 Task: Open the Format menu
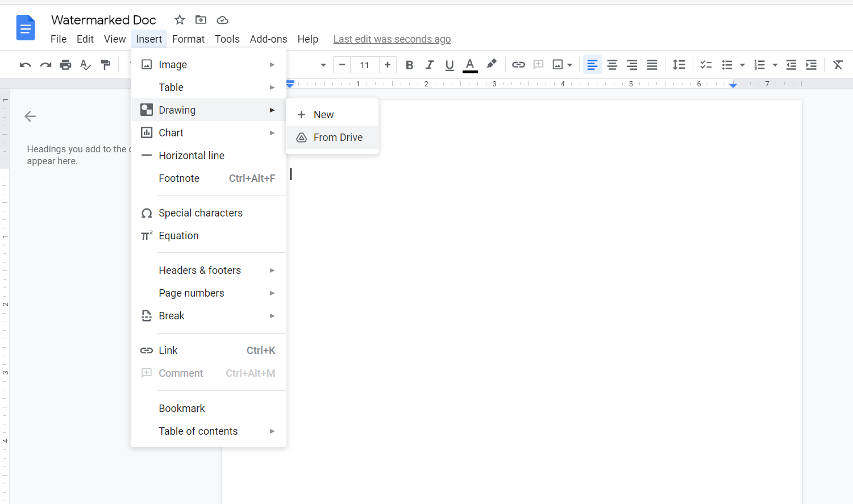coord(188,39)
